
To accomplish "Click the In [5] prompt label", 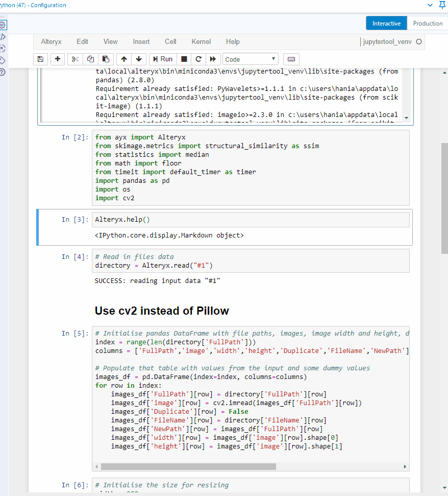I will click(x=75, y=334).
